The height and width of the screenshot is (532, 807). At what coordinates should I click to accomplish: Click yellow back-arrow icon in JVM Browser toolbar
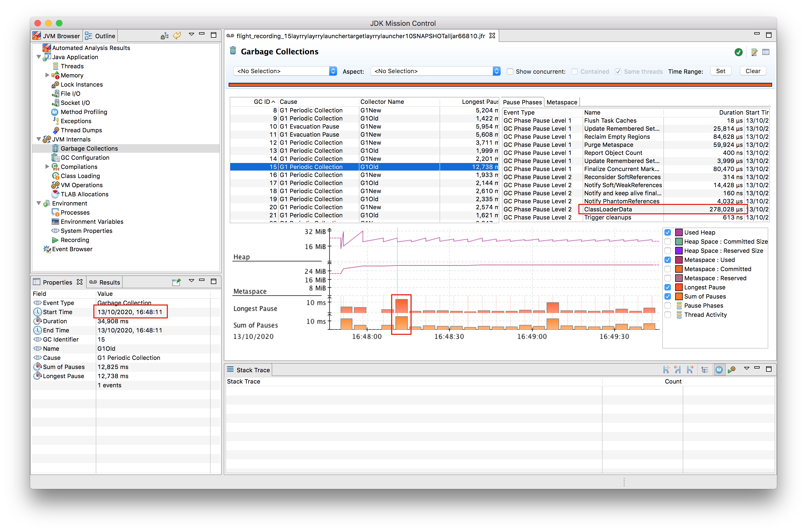coord(177,36)
